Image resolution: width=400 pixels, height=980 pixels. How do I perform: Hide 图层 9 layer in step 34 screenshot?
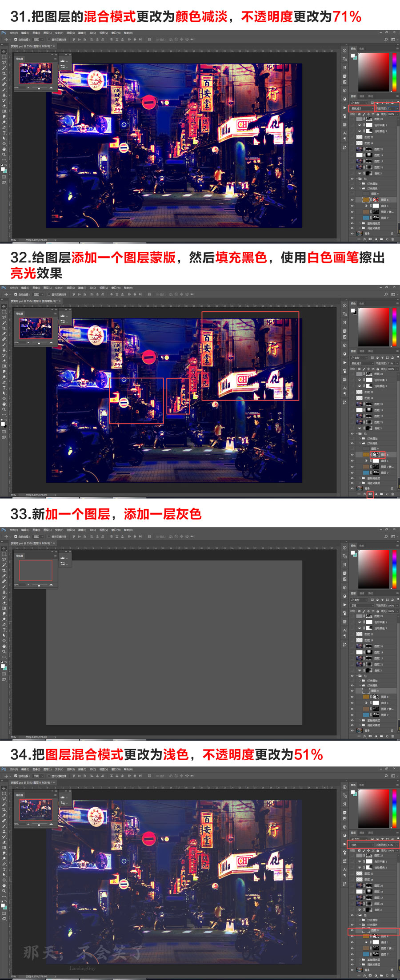pos(352,930)
